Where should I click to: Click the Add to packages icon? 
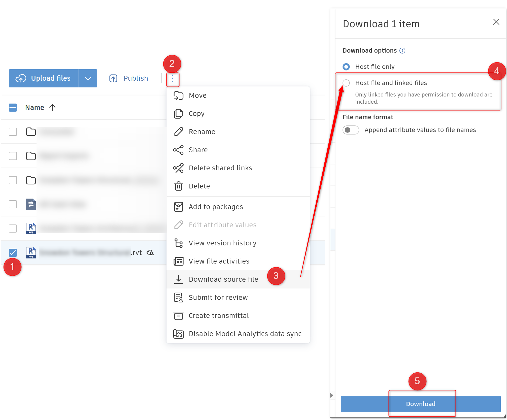[x=179, y=207]
